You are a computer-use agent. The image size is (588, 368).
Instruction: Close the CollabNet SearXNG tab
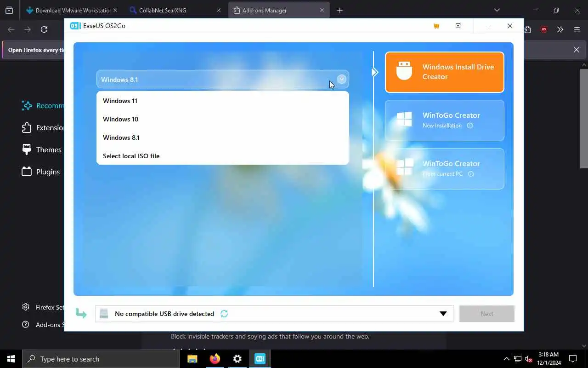218,10
